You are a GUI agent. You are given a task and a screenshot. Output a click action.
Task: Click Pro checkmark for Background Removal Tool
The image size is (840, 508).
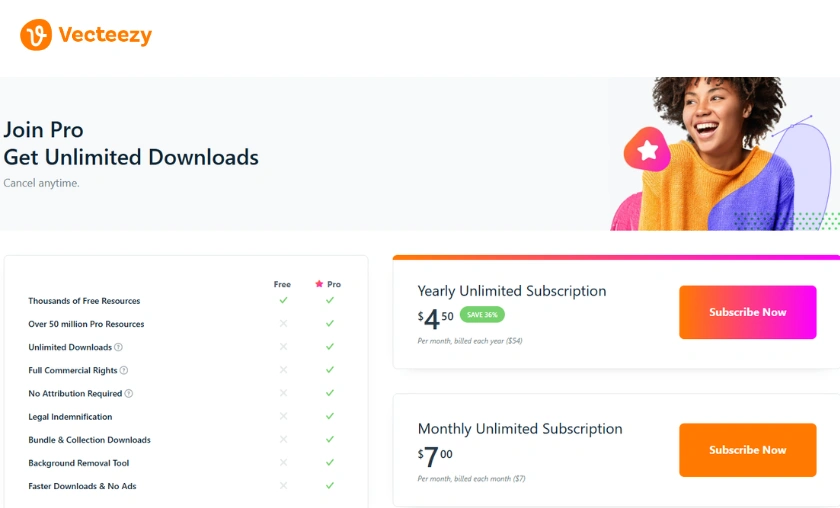tap(330, 462)
